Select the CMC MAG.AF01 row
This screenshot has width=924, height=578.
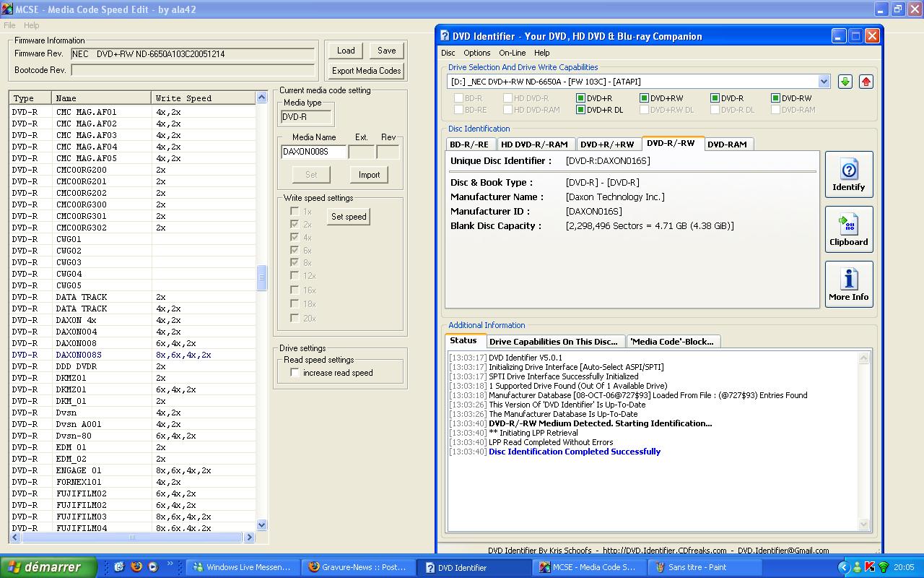click(133, 112)
